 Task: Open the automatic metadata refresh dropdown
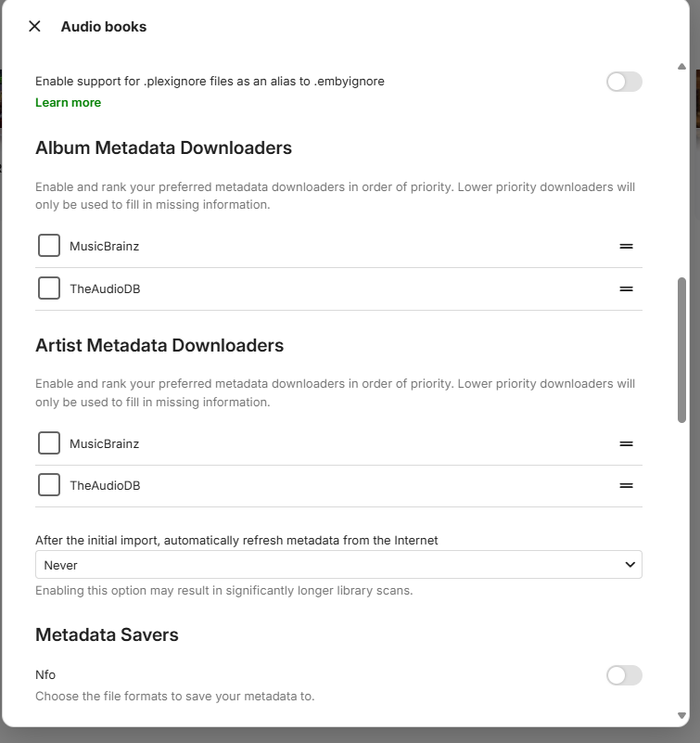[x=338, y=565]
